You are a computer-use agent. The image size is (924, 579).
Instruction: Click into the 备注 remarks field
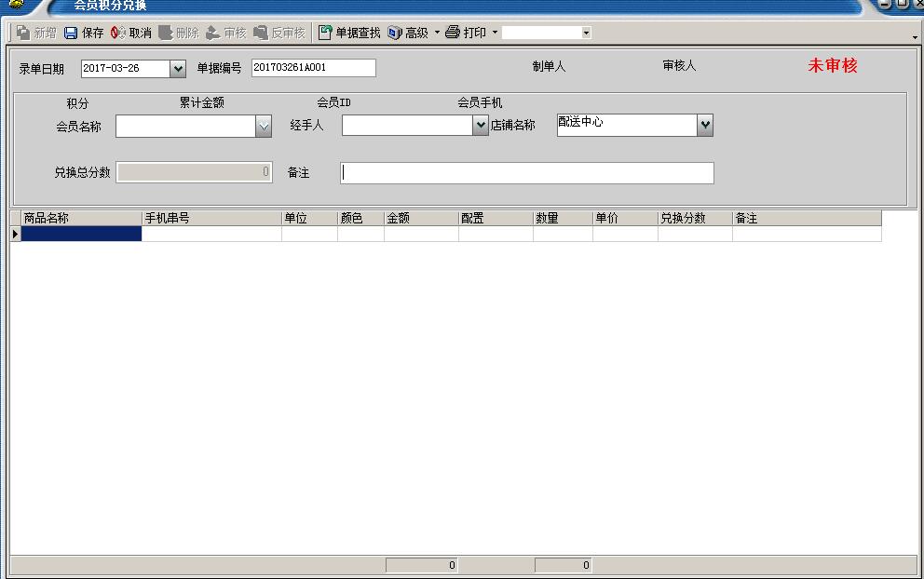pos(527,173)
